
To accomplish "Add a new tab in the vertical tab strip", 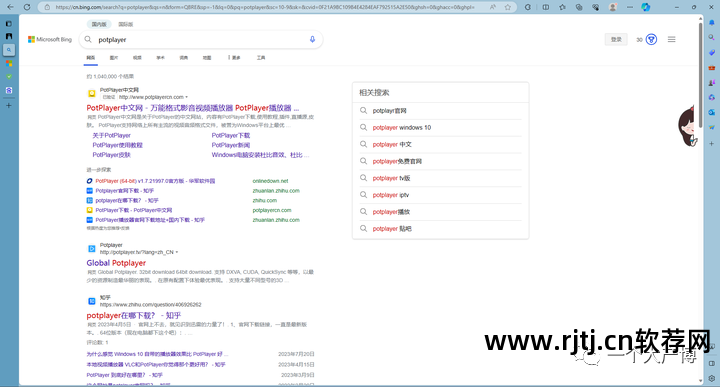I will point(9,106).
